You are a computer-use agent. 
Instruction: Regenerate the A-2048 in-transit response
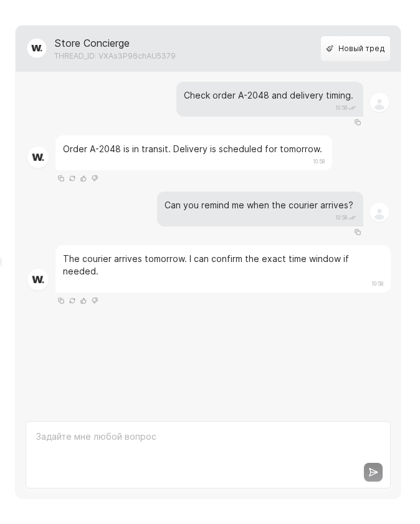pos(72,178)
